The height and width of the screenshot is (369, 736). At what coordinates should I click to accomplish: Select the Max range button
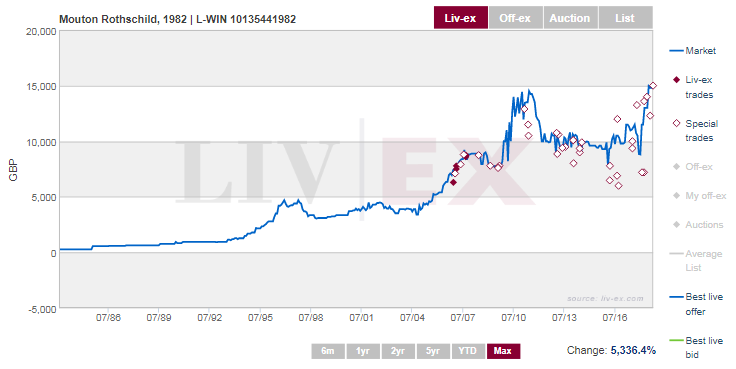(503, 351)
